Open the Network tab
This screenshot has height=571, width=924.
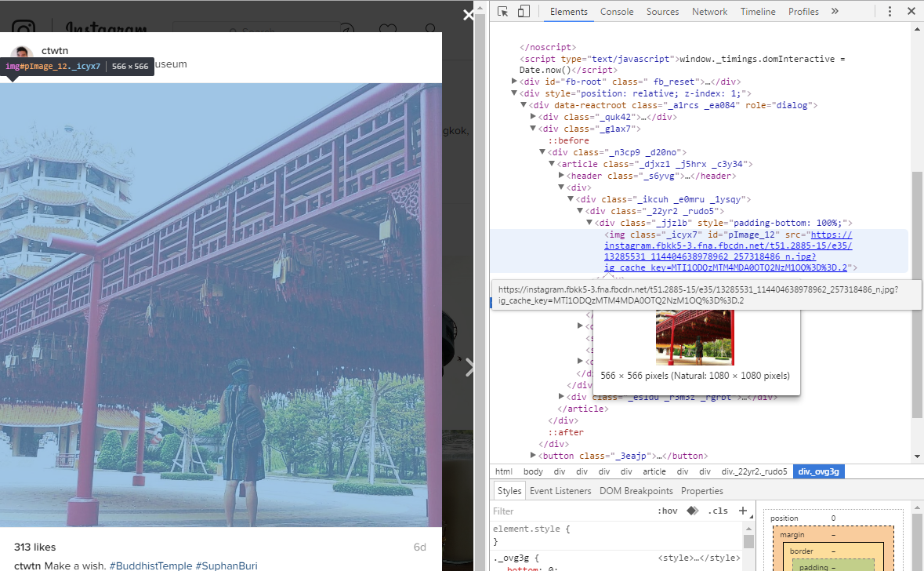click(x=709, y=11)
